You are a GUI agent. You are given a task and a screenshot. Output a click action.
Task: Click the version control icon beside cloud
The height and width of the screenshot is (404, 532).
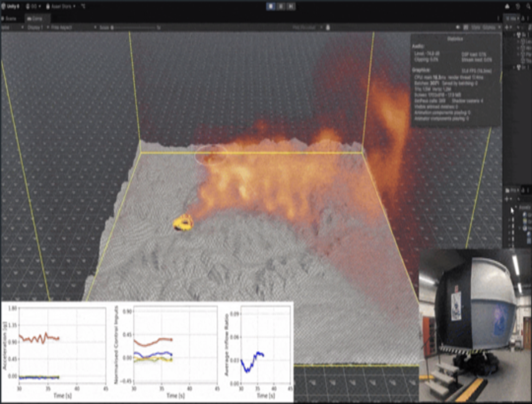tap(518, 6)
